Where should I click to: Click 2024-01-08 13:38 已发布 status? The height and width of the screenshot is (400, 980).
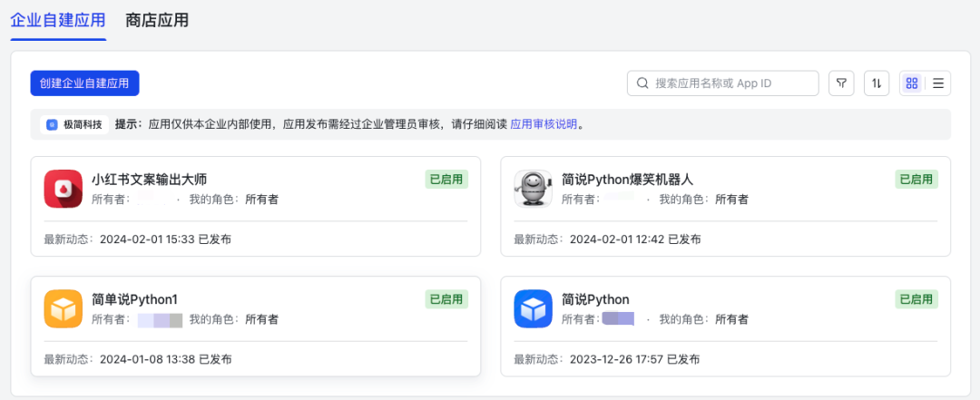click(x=165, y=359)
